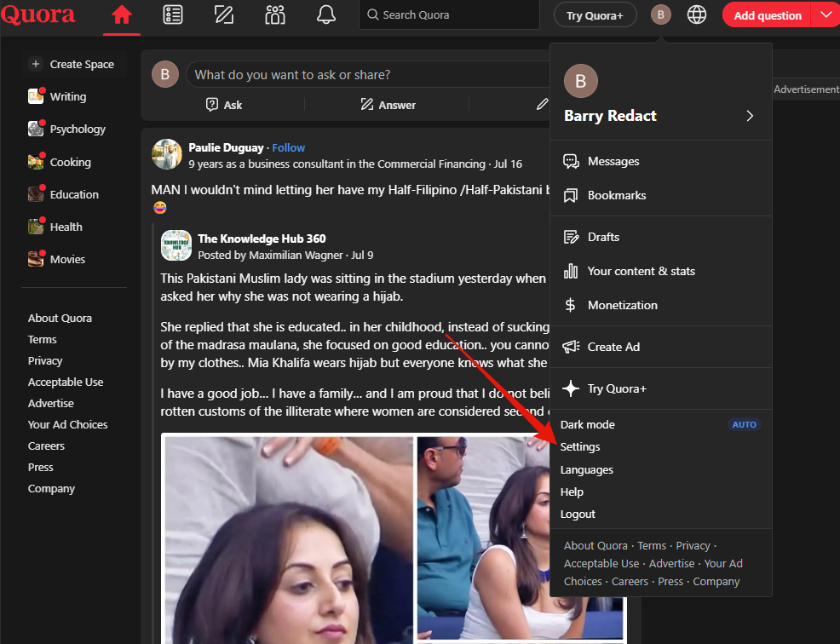The height and width of the screenshot is (644, 840).
Task: Open The Knowledge Hub 360 title link
Action: pos(262,239)
